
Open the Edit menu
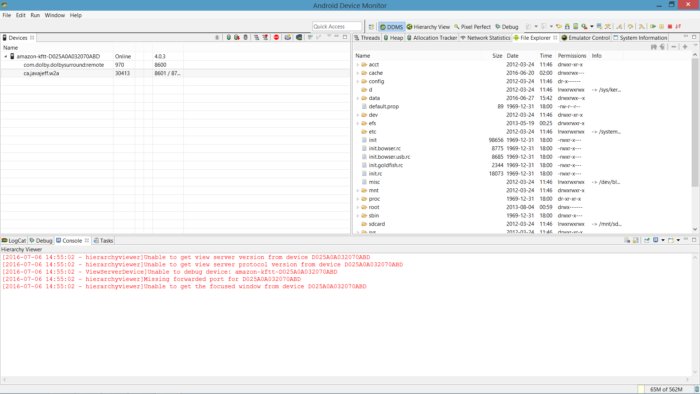click(21, 15)
